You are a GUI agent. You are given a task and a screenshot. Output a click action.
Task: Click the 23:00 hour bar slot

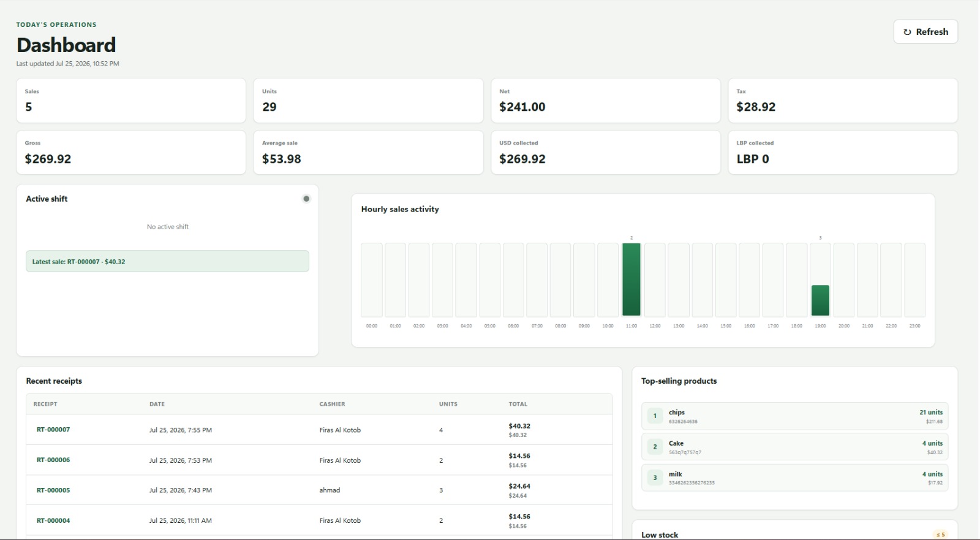click(x=914, y=280)
